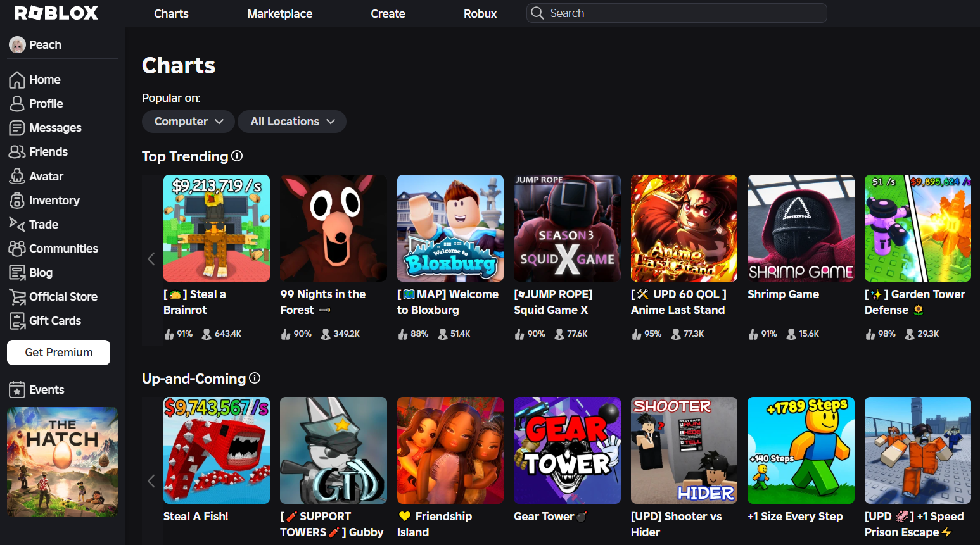Open Friendship Island thumbnail
The image size is (980, 545).
click(450, 450)
